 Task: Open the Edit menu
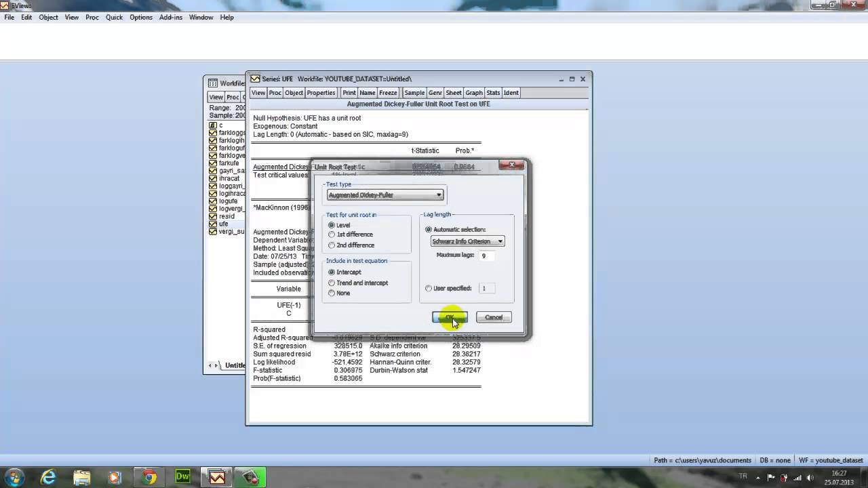26,17
